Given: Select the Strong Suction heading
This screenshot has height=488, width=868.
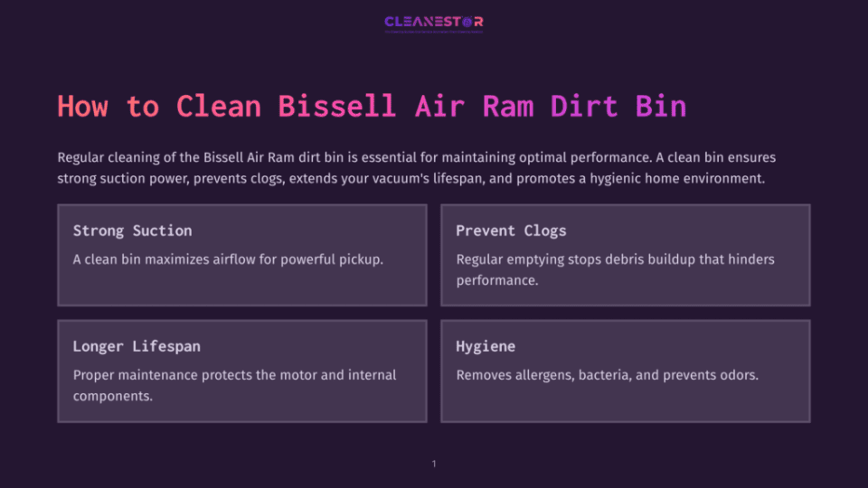Looking at the screenshot, I should [132, 230].
